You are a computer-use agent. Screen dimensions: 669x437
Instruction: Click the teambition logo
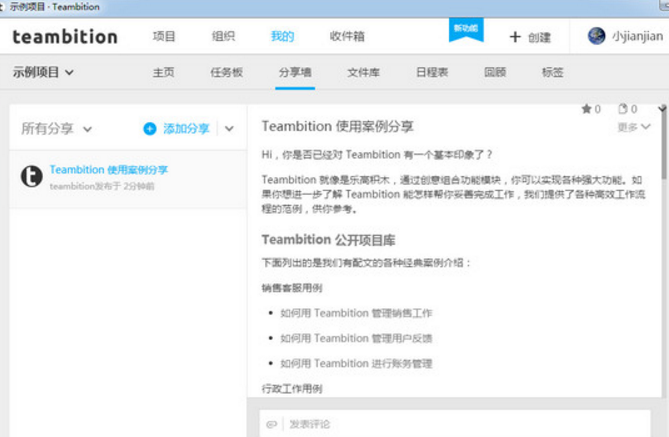65,37
